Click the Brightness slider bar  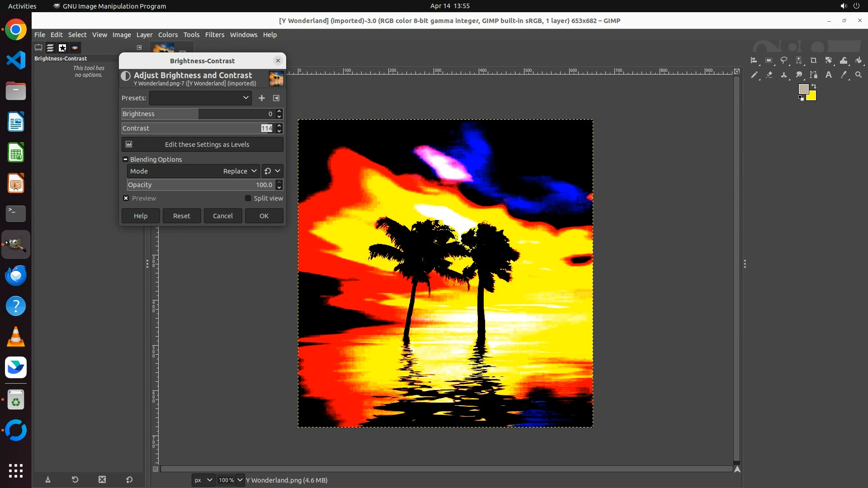pyautogui.click(x=194, y=114)
